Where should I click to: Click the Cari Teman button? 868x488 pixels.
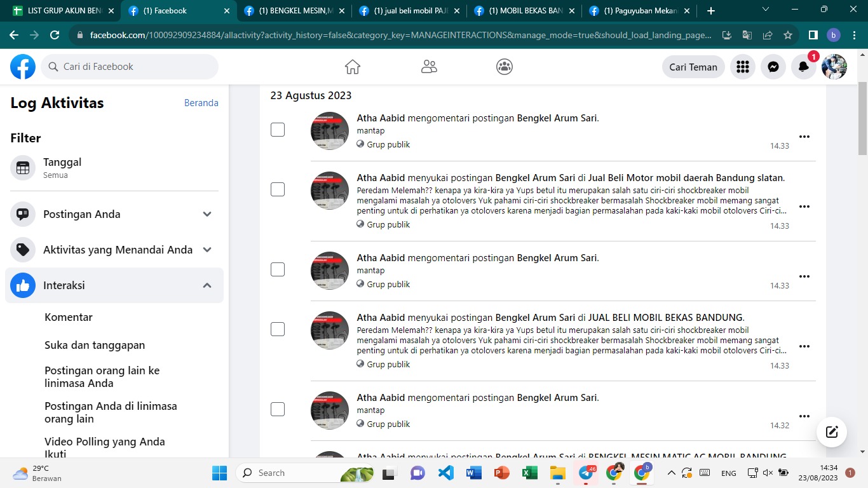click(x=693, y=67)
